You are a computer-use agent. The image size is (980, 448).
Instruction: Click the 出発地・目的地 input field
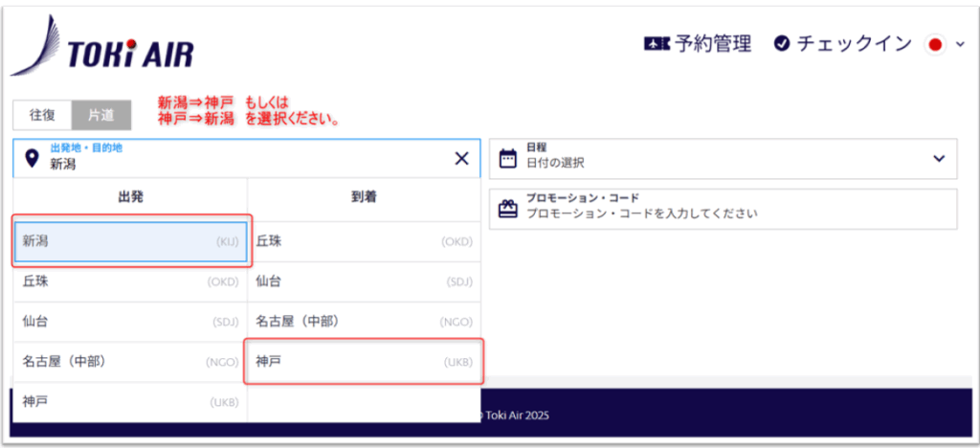(x=247, y=158)
